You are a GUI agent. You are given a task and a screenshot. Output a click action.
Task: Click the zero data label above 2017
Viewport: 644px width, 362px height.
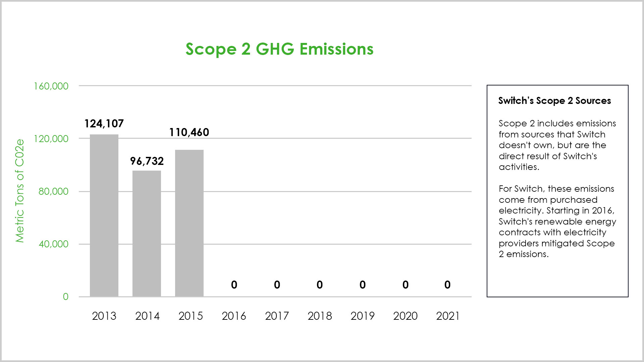(277, 285)
